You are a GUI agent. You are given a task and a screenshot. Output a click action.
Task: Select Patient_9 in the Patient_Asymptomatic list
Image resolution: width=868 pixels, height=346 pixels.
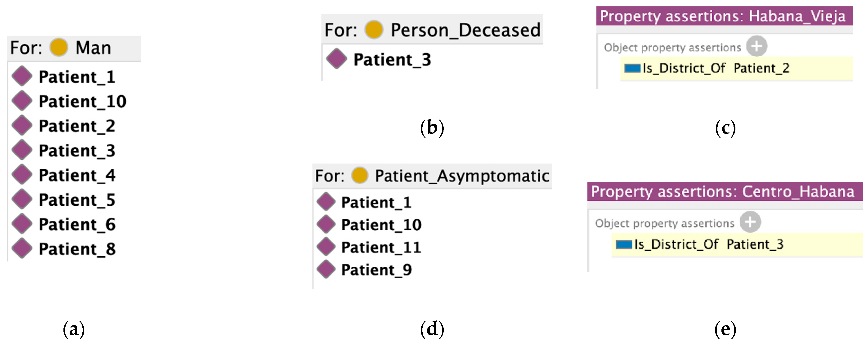[x=376, y=270]
